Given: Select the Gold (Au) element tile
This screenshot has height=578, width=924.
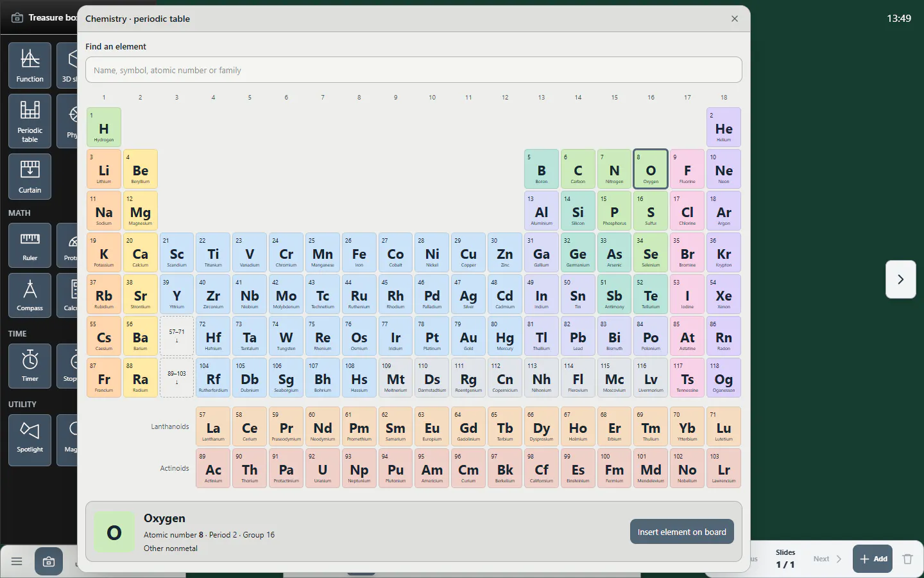Looking at the screenshot, I should pyautogui.click(x=468, y=336).
